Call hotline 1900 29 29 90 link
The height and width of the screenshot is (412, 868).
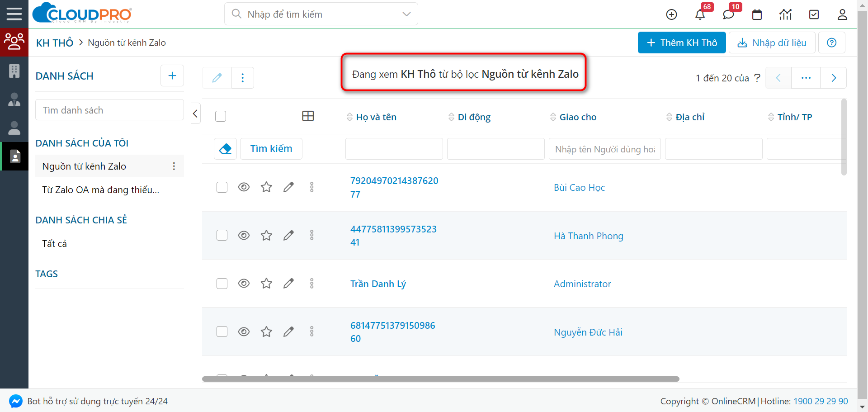click(x=821, y=401)
